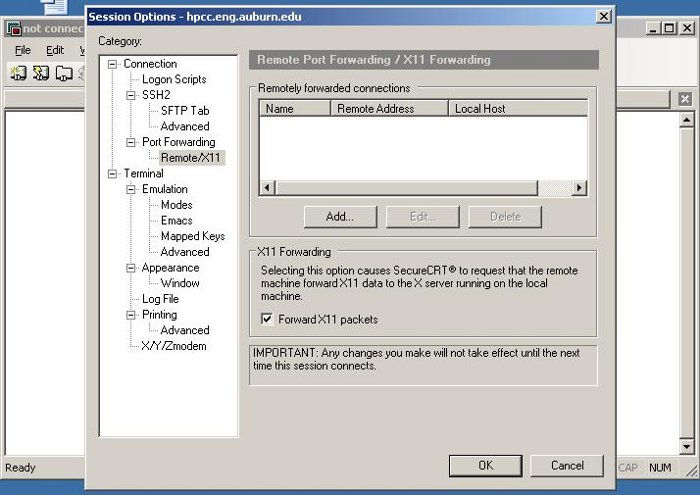Select Advanced under Emulation
The height and width of the screenshot is (495, 700).
pos(185,252)
